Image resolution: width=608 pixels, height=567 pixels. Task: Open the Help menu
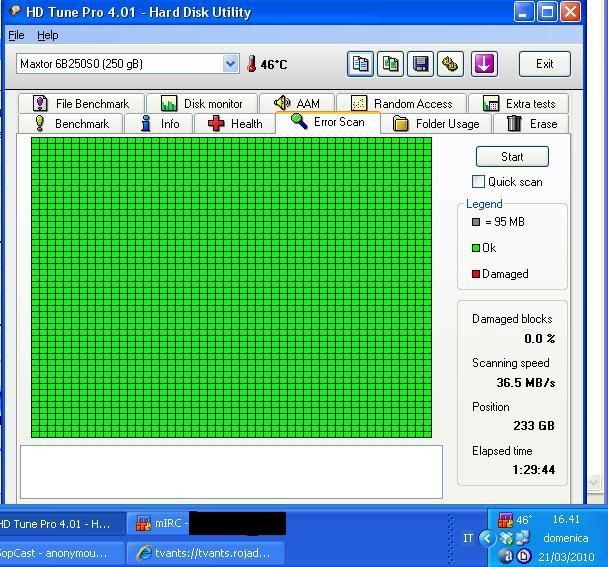[48, 35]
